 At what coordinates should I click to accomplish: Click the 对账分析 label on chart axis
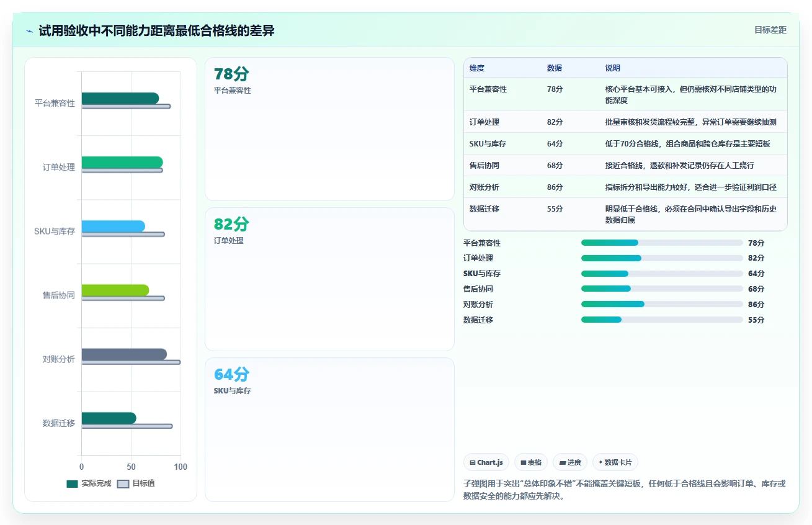pos(58,359)
